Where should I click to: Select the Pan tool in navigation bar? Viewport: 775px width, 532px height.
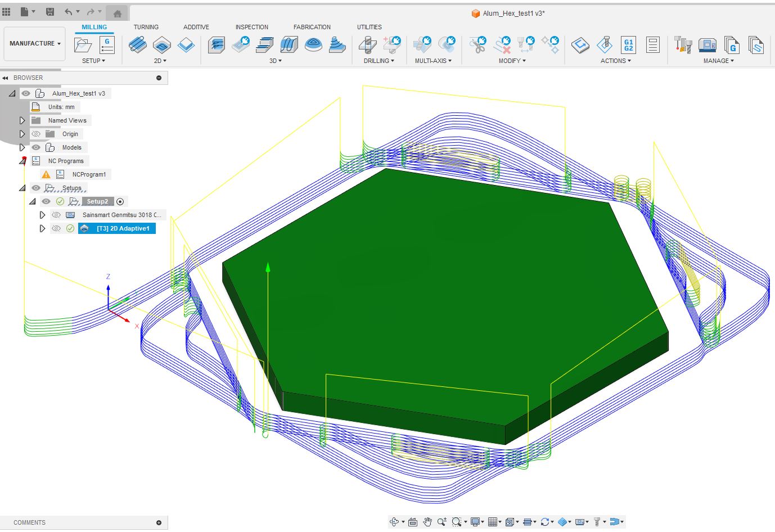(427, 522)
